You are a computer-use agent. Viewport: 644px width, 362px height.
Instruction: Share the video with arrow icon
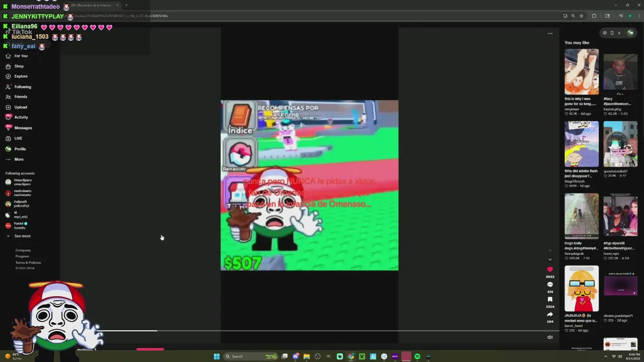[550, 315]
